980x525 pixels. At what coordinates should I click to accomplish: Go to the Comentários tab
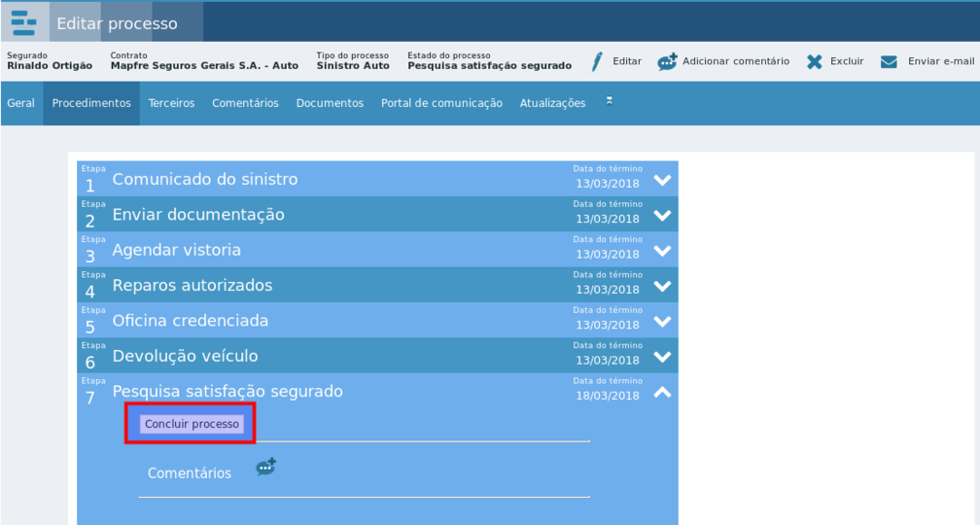click(x=245, y=103)
